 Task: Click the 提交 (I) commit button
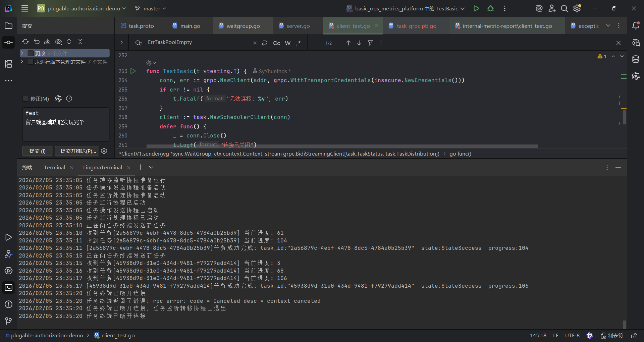37,151
